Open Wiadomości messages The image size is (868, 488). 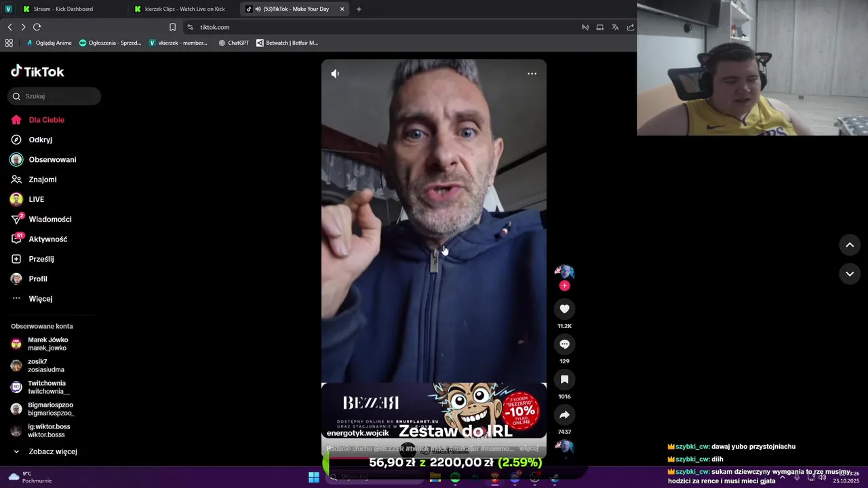41,220
